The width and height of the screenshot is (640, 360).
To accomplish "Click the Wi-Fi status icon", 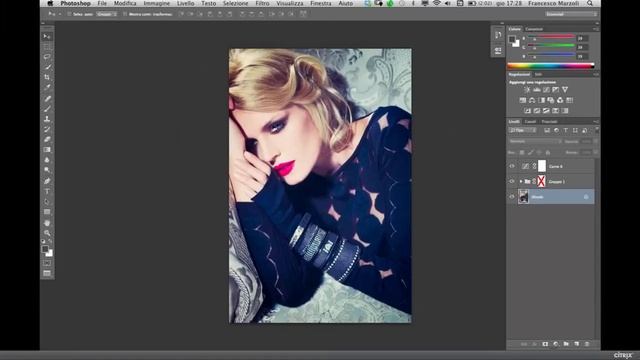I will (436, 3).
